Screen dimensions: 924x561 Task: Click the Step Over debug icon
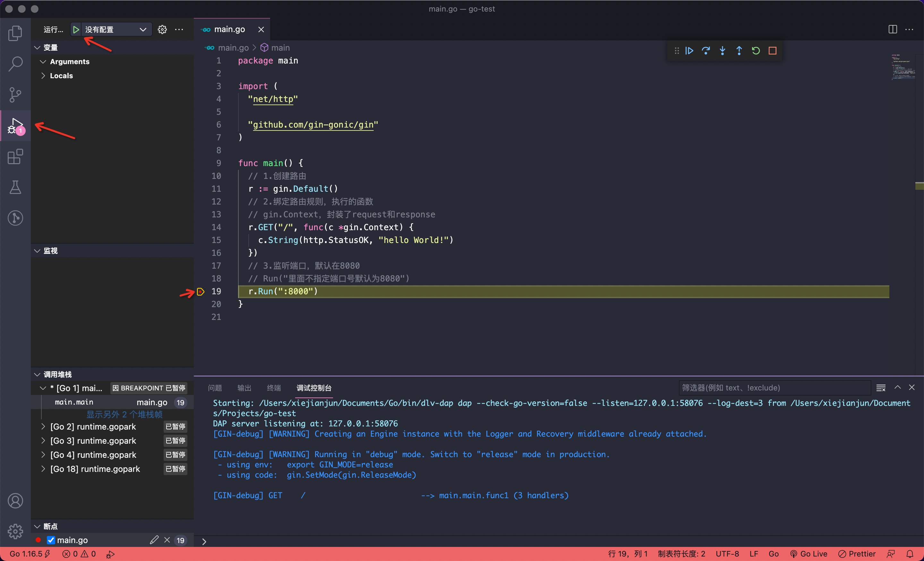point(706,51)
